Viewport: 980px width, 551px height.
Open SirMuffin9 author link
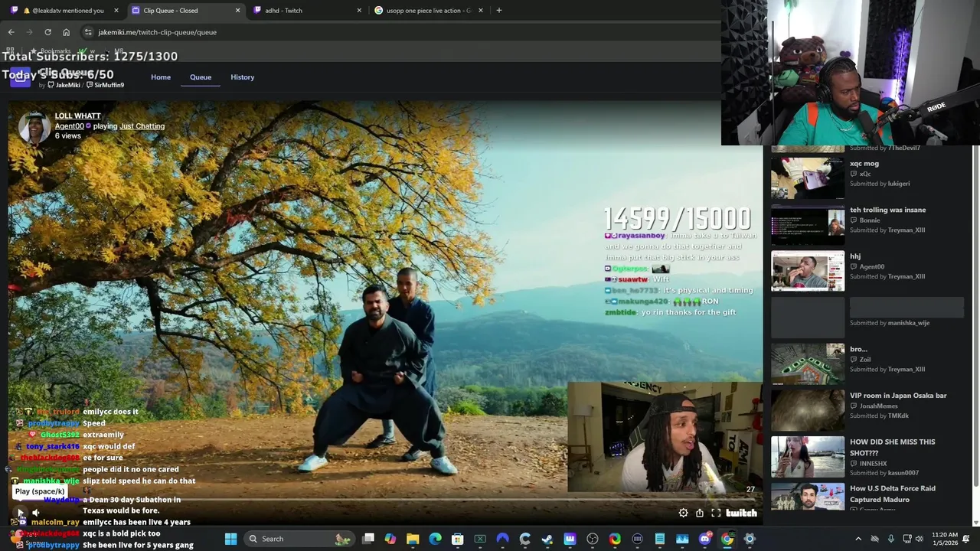pyautogui.click(x=106, y=85)
